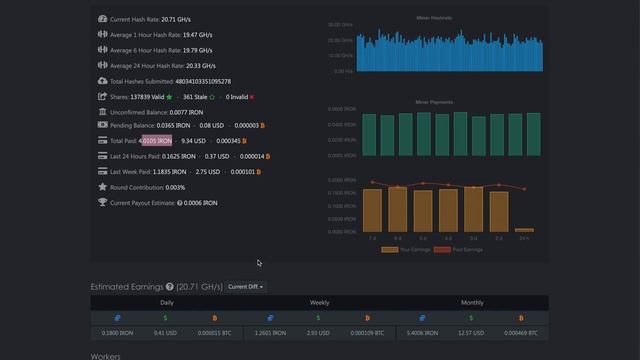
Task: Click the outlined Stale shares star icon
Action: click(212, 97)
